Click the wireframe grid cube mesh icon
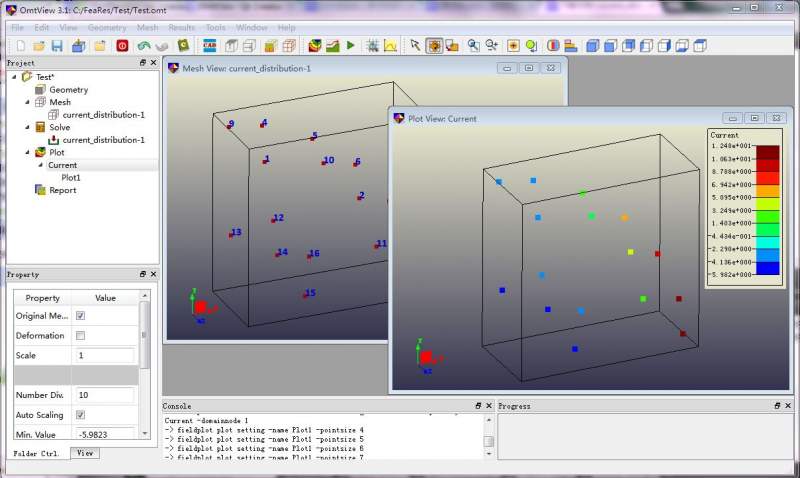 (289, 46)
